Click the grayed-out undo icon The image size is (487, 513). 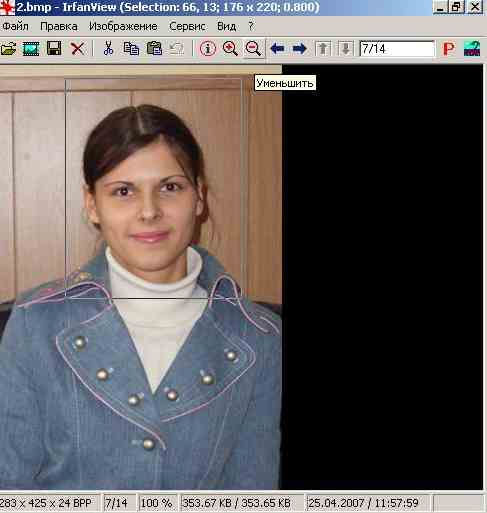177,49
